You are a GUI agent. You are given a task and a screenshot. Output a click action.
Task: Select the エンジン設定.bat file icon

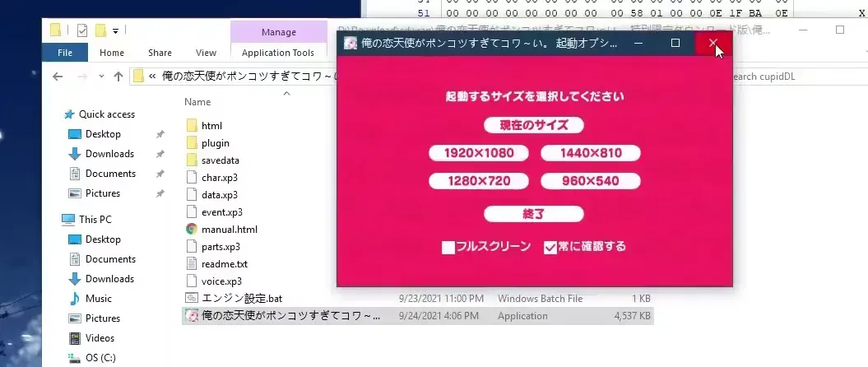[x=192, y=299]
